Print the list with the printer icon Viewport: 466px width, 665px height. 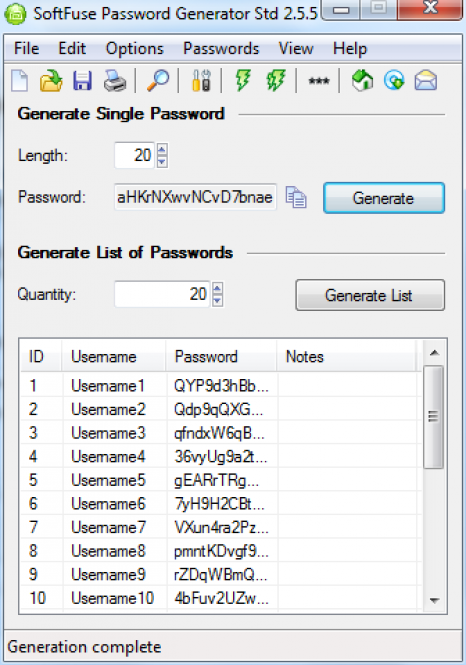tap(114, 81)
